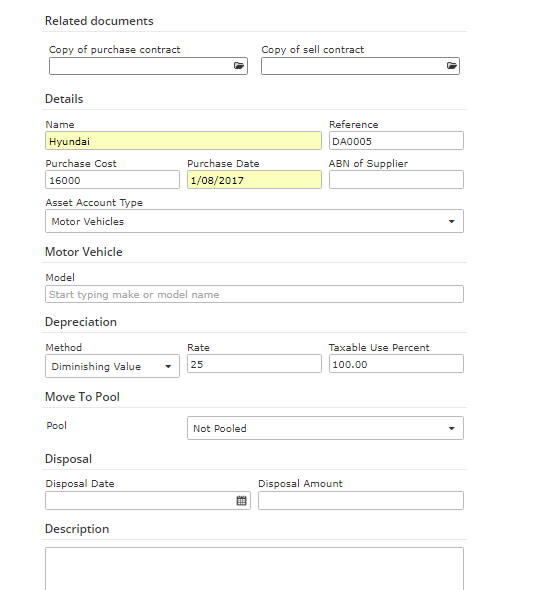Select the depreciation Rate field
The width and height of the screenshot is (547, 590).
tap(254, 364)
